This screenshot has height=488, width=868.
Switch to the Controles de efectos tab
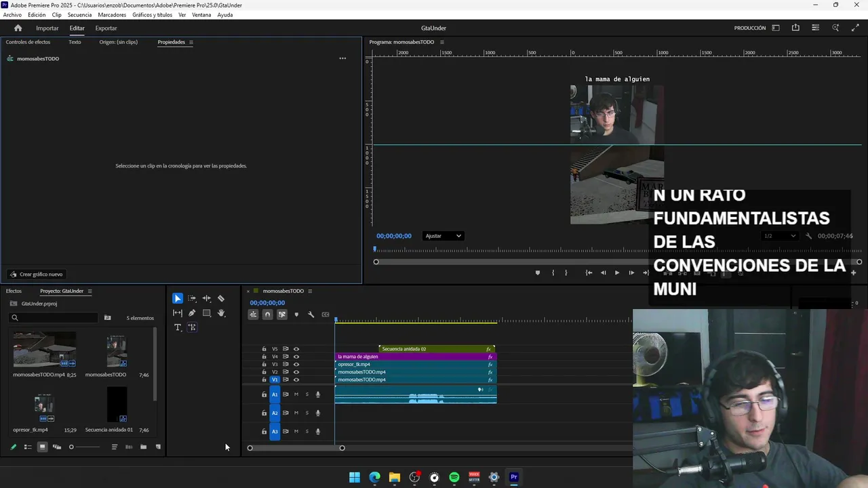coord(28,42)
